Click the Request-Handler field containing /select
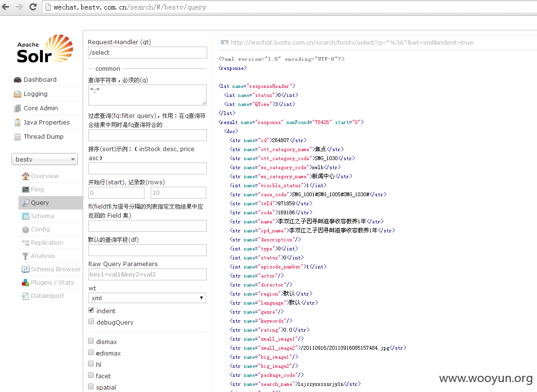The width and height of the screenshot is (537, 392). (147, 52)
